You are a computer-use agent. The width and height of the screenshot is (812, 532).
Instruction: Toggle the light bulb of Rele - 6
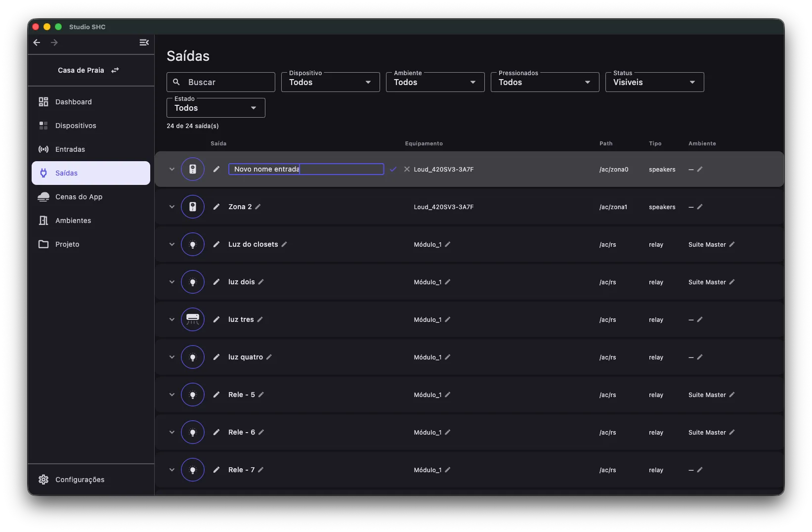[193, 432]
